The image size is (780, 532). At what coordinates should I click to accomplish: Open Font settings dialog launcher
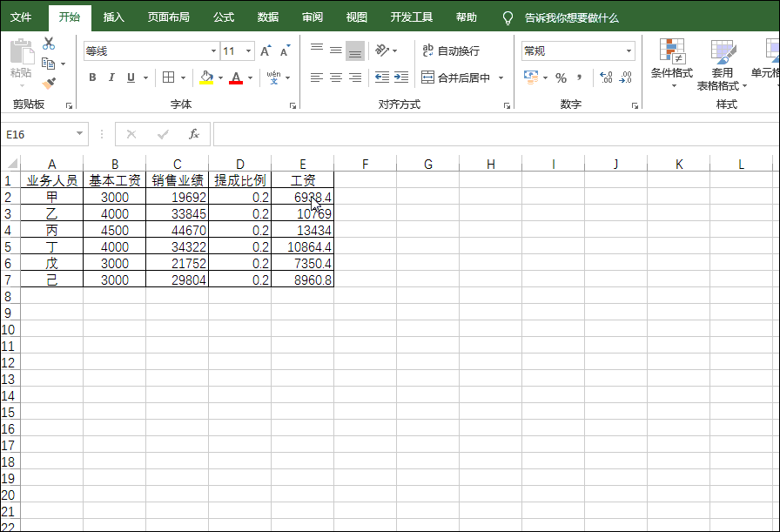[x=293, y=105]
